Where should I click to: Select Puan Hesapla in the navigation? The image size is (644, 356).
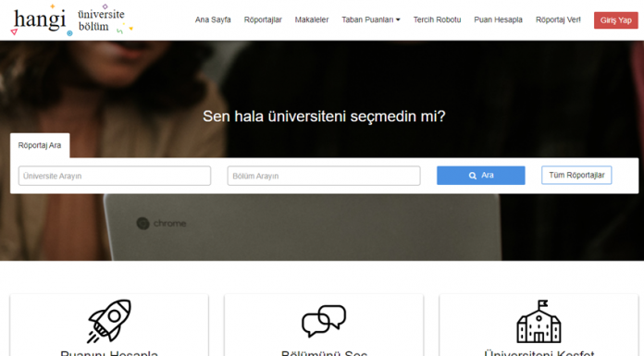[x=498, y=19]
